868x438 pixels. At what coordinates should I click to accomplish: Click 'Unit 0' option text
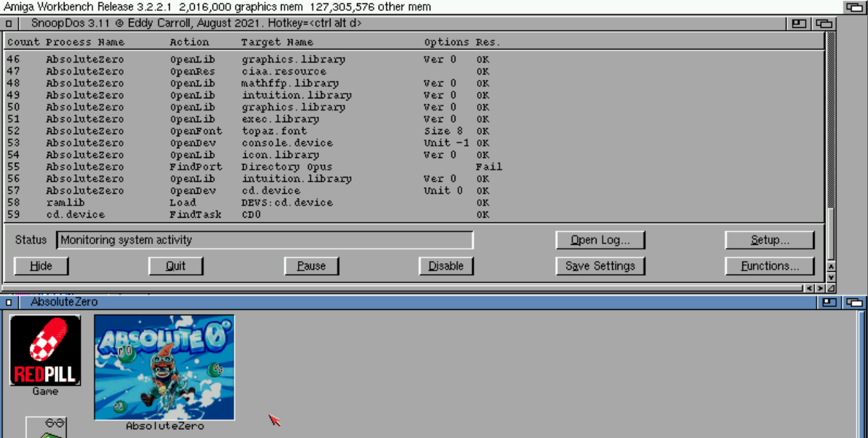click(x=443, y=191)
